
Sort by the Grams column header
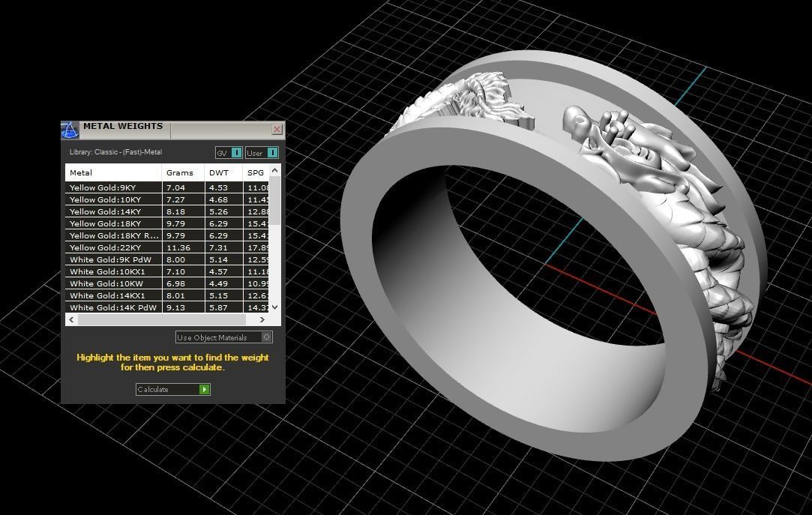click(x=183, y=173)
